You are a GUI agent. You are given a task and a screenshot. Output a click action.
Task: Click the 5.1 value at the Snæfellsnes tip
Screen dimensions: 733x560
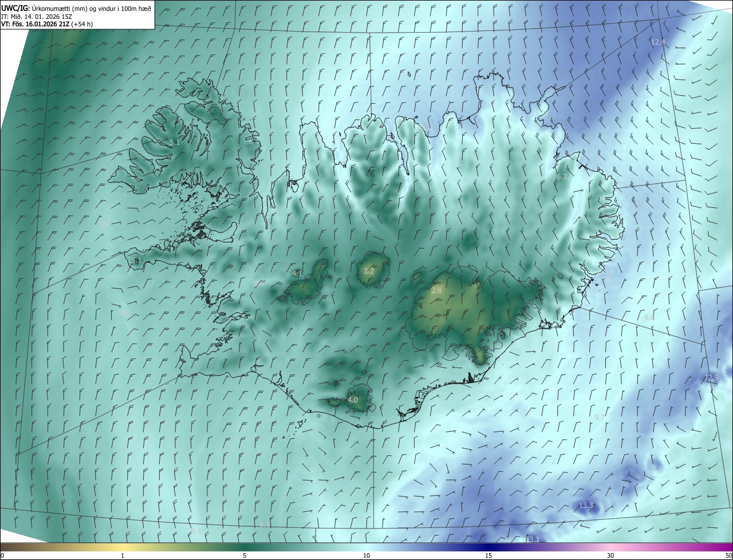[x=136, y=261]
